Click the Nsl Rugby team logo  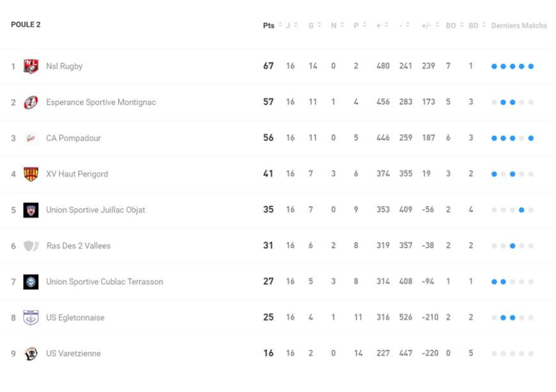pos(31,66)
